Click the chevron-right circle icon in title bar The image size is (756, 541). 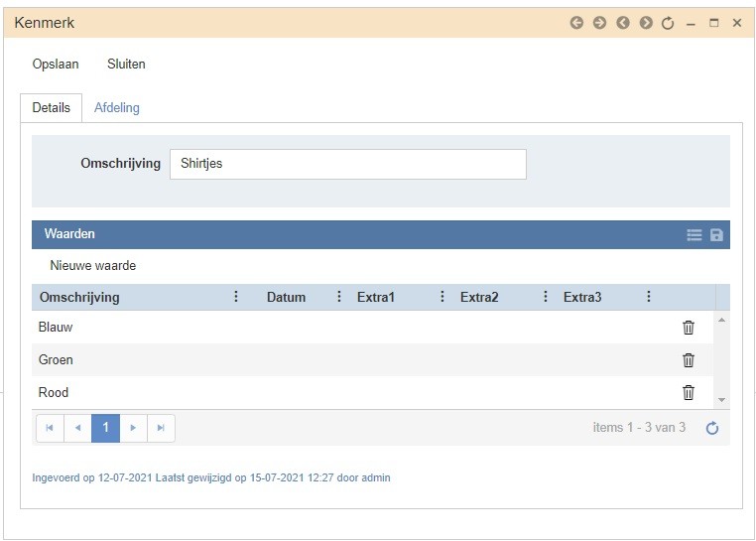[646, 23]
